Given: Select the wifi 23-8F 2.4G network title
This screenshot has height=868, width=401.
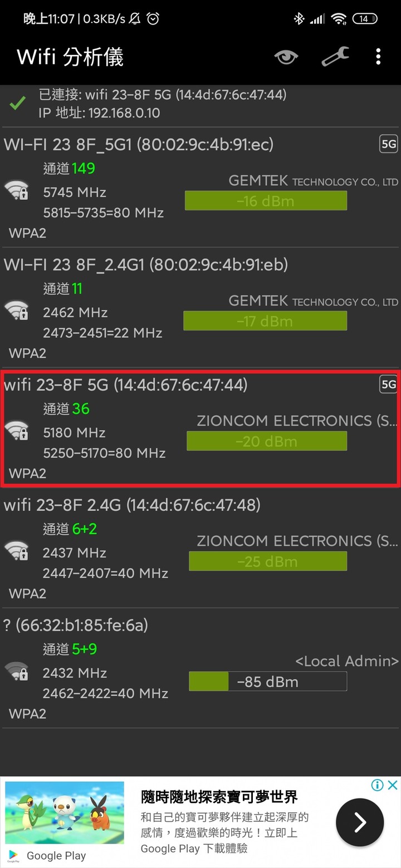Looking at the screenshot, I should (x=132, y=505).
